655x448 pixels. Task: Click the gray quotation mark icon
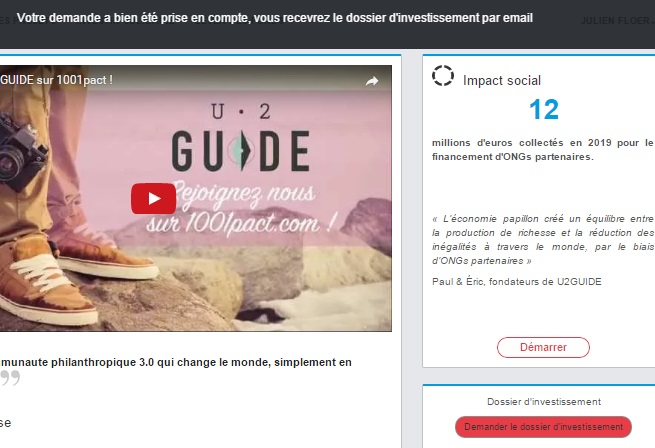10,377
